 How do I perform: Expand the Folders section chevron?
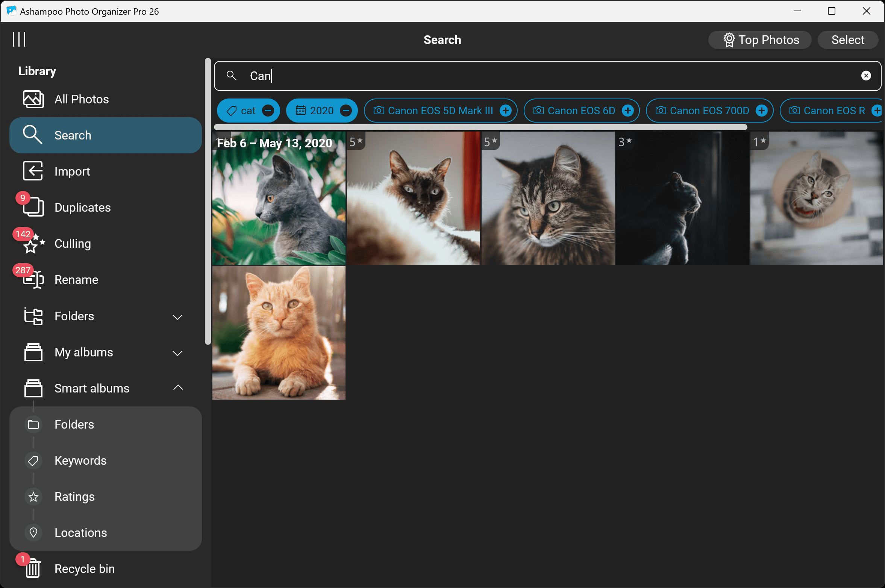[177, 317]
